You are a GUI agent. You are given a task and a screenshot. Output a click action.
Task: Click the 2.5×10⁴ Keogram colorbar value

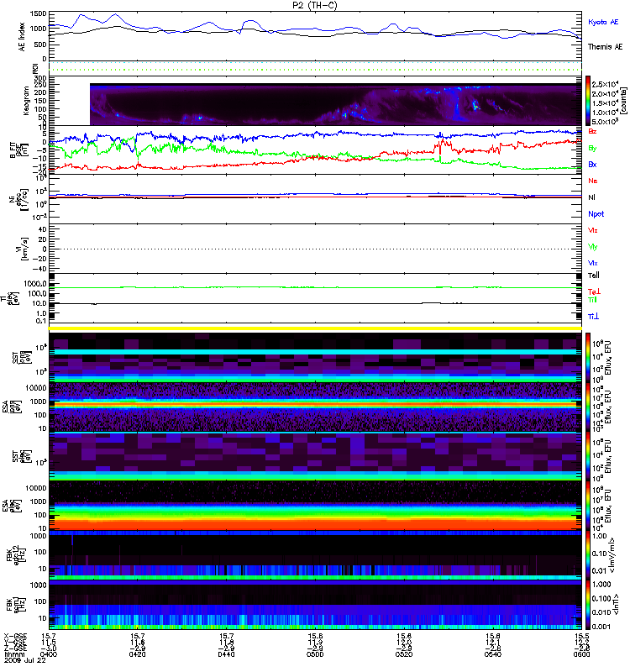tap(605, 85)
